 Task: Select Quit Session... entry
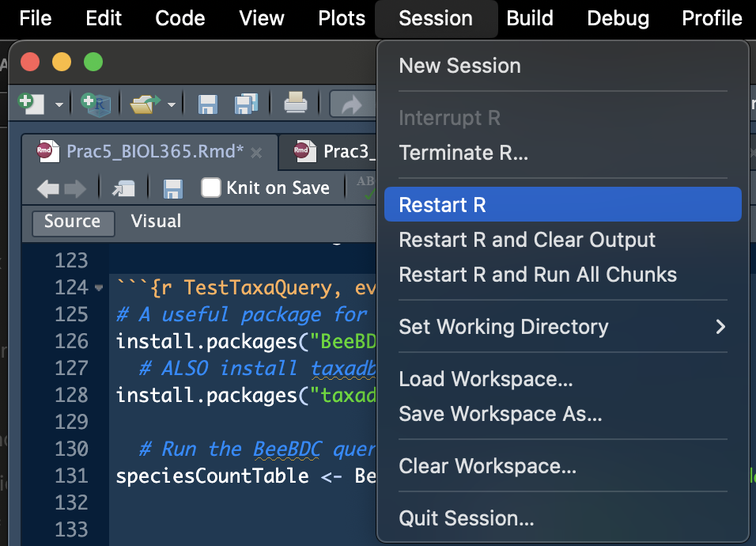(563, 518)
